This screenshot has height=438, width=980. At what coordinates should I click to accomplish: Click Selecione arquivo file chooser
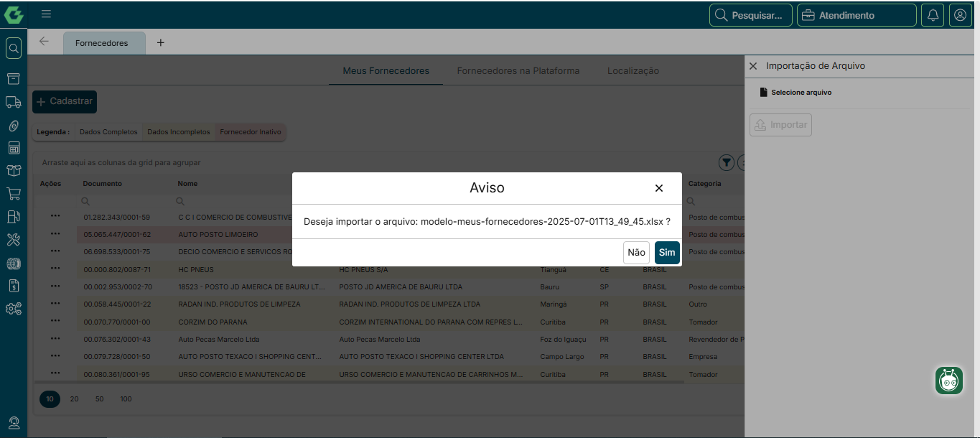click(x=795, y=93)
